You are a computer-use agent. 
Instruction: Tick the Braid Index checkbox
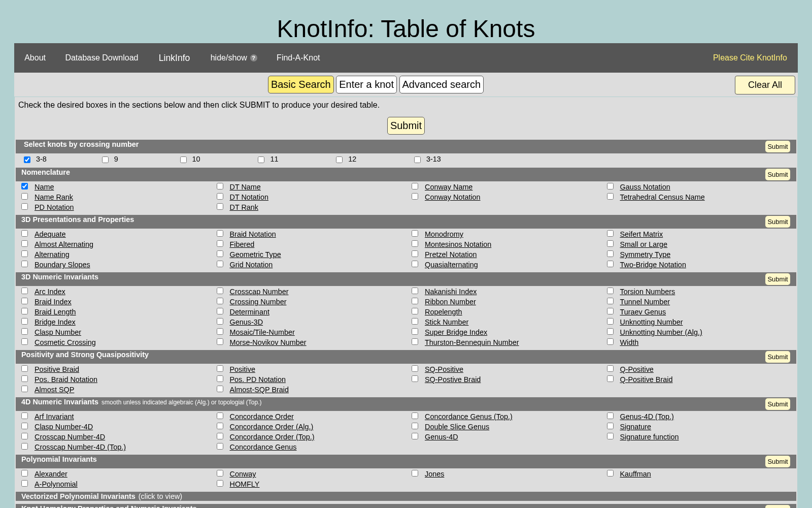[x=24, y=301]
